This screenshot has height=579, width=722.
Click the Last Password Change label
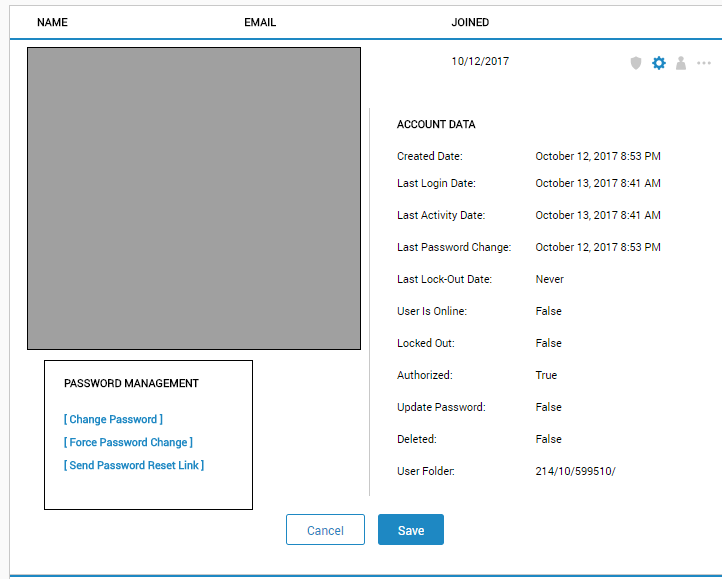(454, 247)
